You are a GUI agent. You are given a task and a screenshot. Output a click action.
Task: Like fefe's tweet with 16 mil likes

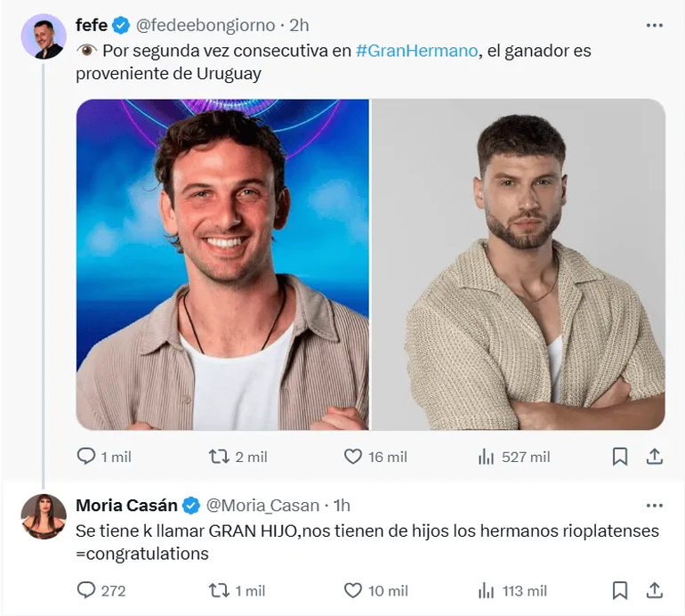[353, 457]
